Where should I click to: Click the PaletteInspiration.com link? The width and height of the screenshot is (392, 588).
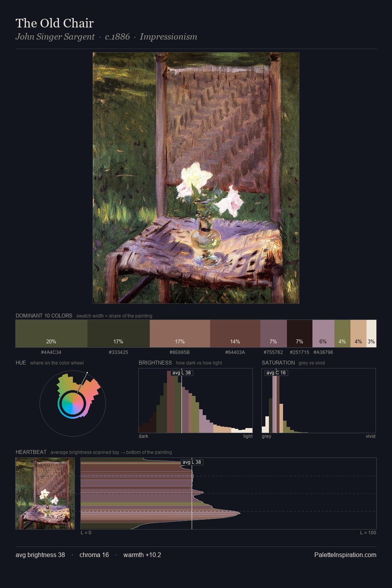tap(345, 555)
